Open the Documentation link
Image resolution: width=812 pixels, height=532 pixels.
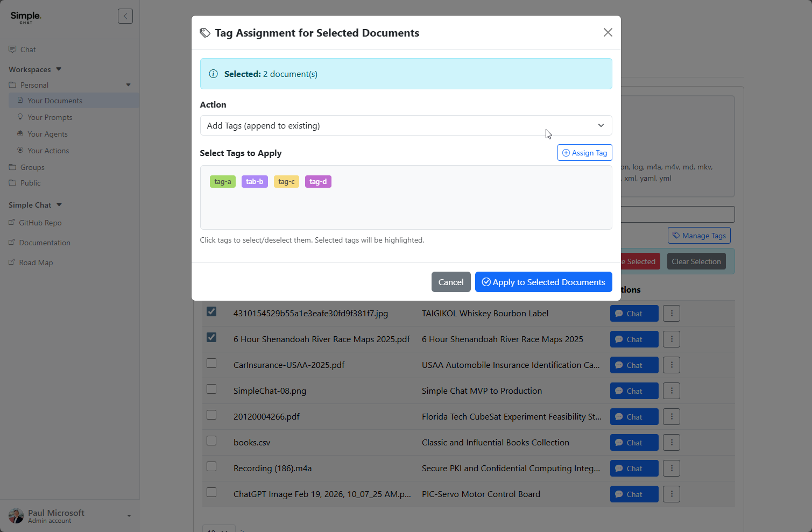coord(45,243)
